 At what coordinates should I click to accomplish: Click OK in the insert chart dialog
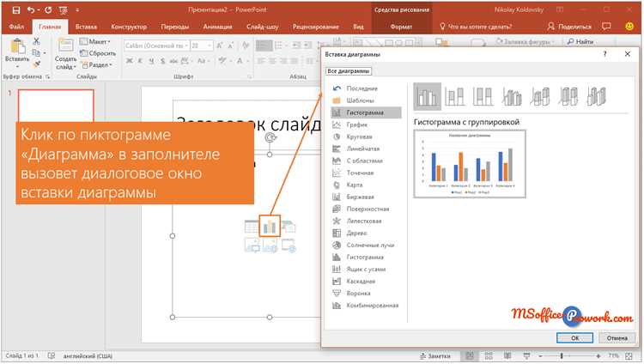(575, 337)
